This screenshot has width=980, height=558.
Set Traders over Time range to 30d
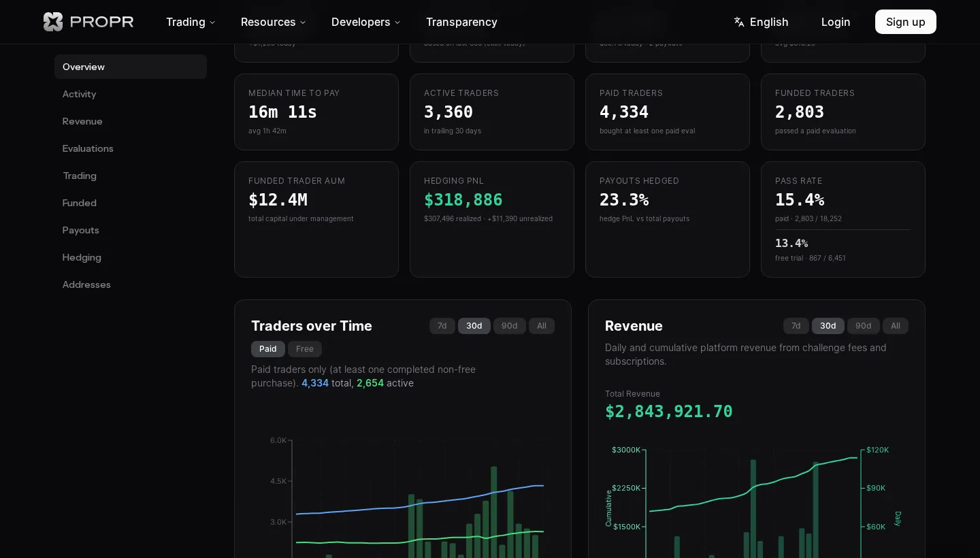coord(474,326)
